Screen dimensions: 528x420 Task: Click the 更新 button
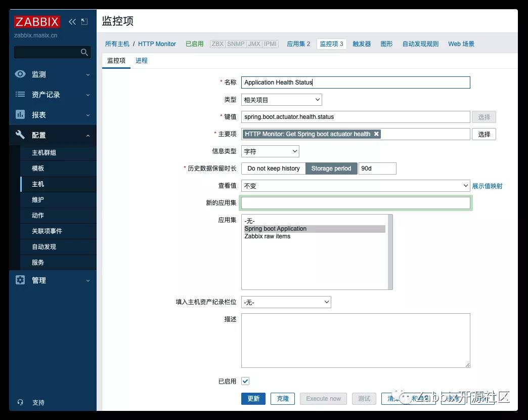253,399
